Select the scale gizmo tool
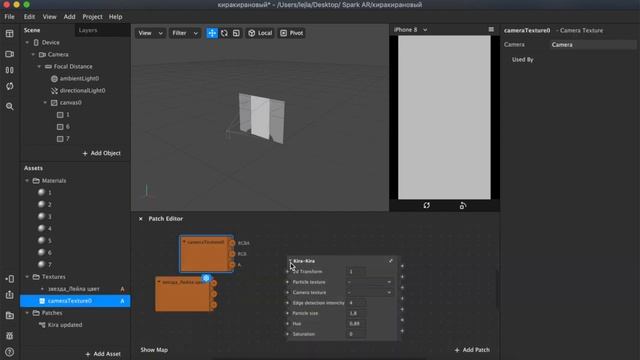640x360 pixels. tap(236, 33)
